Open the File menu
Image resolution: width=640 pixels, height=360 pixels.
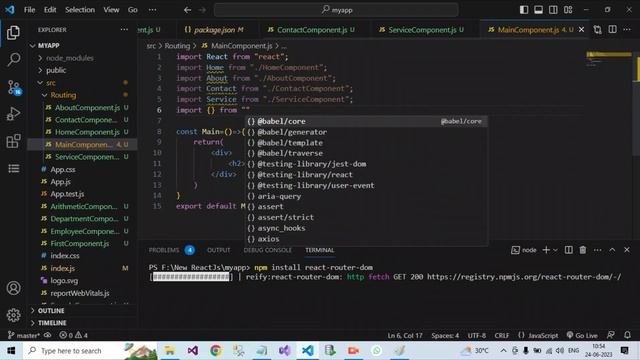(29, 10)
